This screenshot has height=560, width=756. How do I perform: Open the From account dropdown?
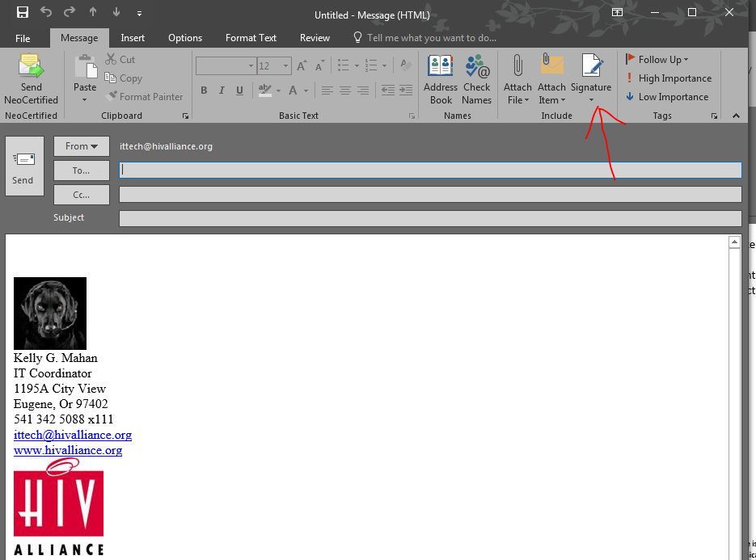point(82,146)
